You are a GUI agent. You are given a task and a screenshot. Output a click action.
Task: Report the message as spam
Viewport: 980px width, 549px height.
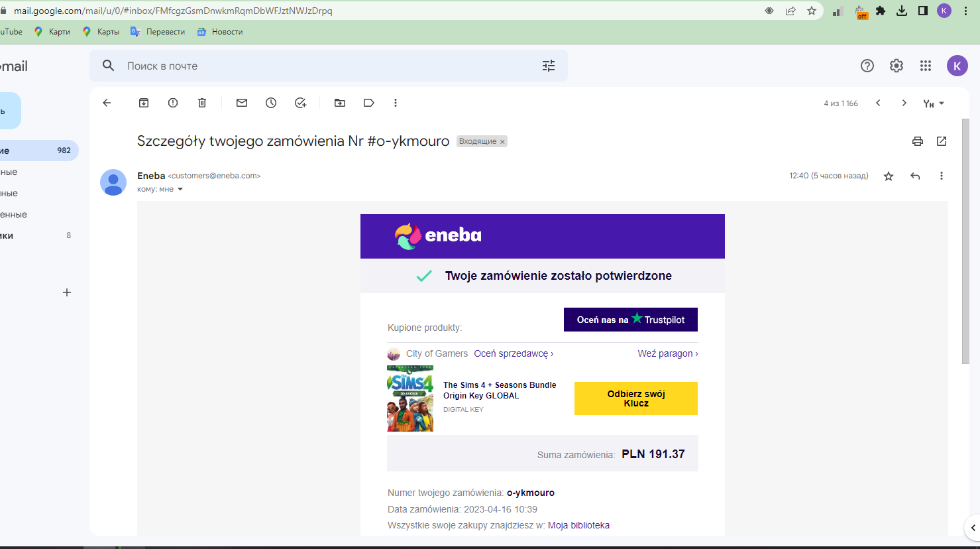coord(173,103)
